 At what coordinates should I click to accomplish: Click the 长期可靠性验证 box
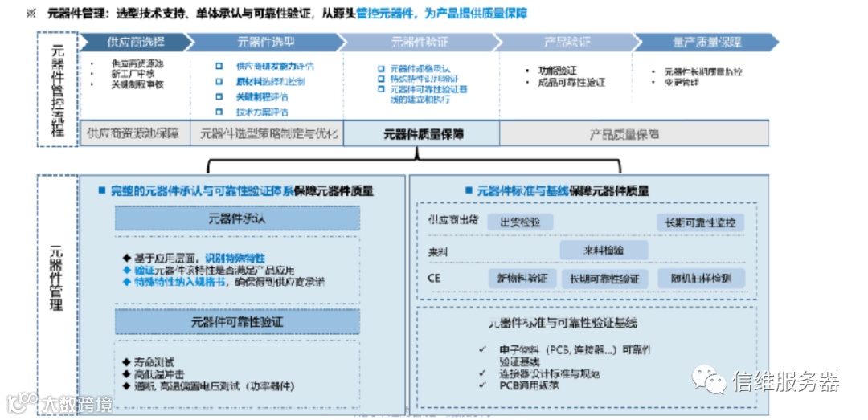(604, 279)
